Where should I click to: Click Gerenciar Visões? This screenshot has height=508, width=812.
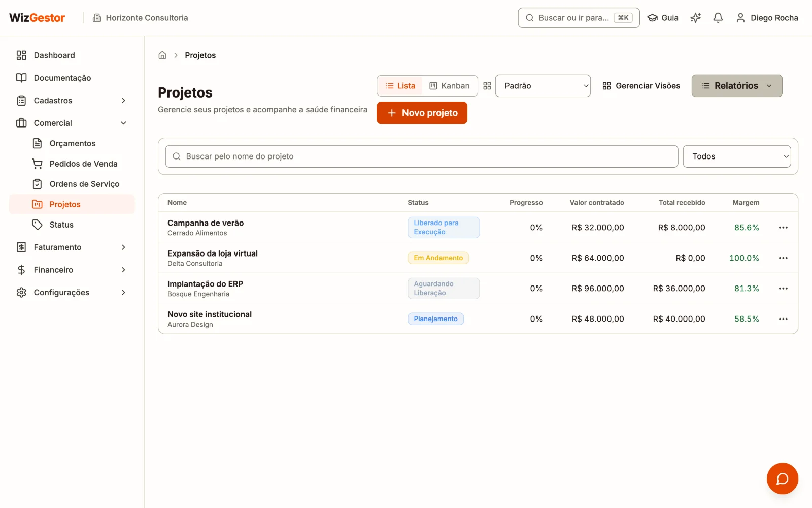coord(641,86)
